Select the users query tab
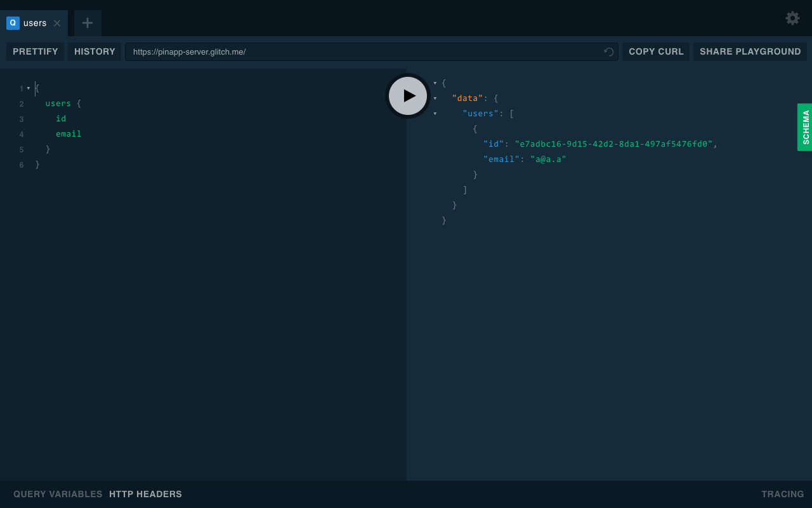Viewport: 812px width, 508px height. (x=34, y=23)
